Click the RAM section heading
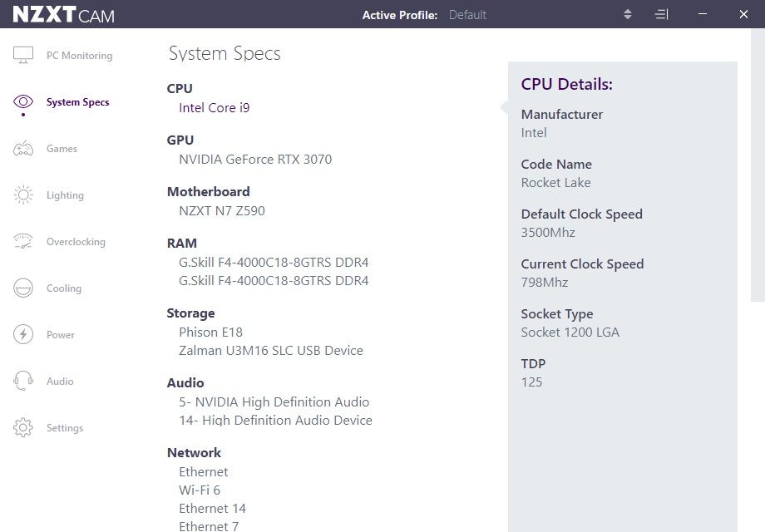 (x=181, y=244)
